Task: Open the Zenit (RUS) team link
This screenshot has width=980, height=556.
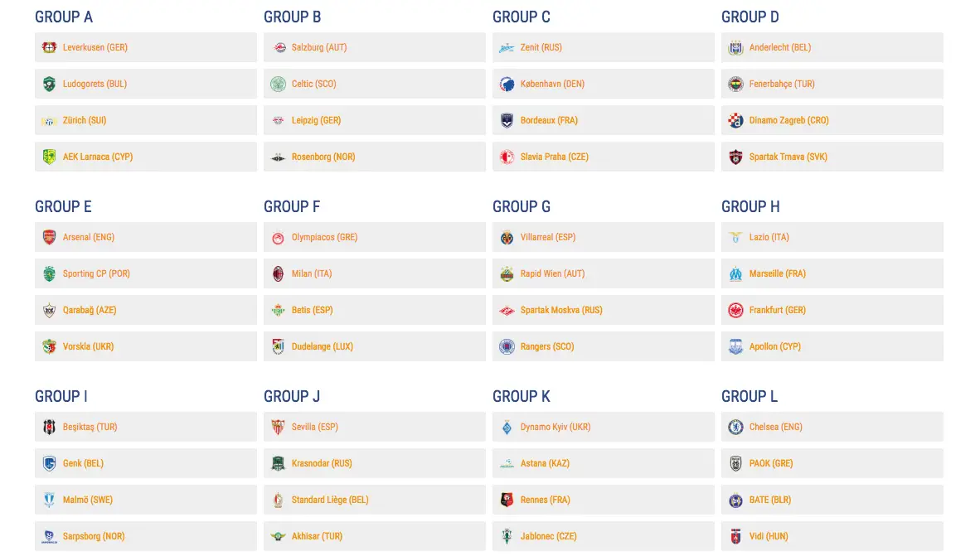Action: [541, 47]
